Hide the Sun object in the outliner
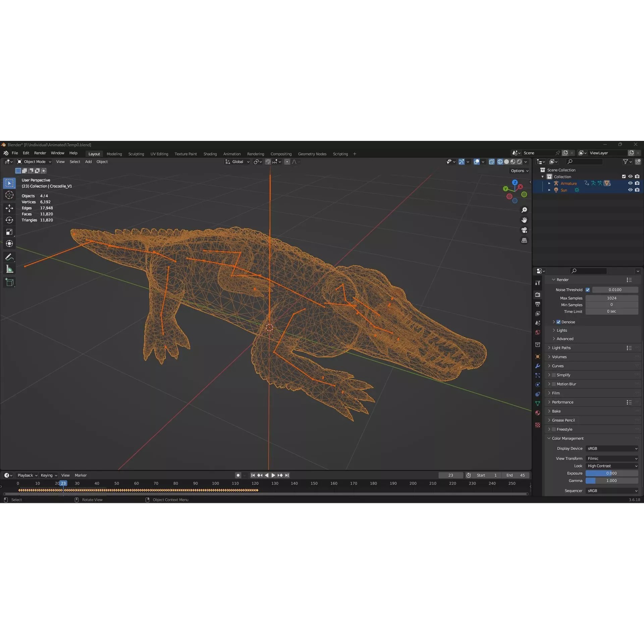This screenshot has width=644, height=644. (631, 190)
